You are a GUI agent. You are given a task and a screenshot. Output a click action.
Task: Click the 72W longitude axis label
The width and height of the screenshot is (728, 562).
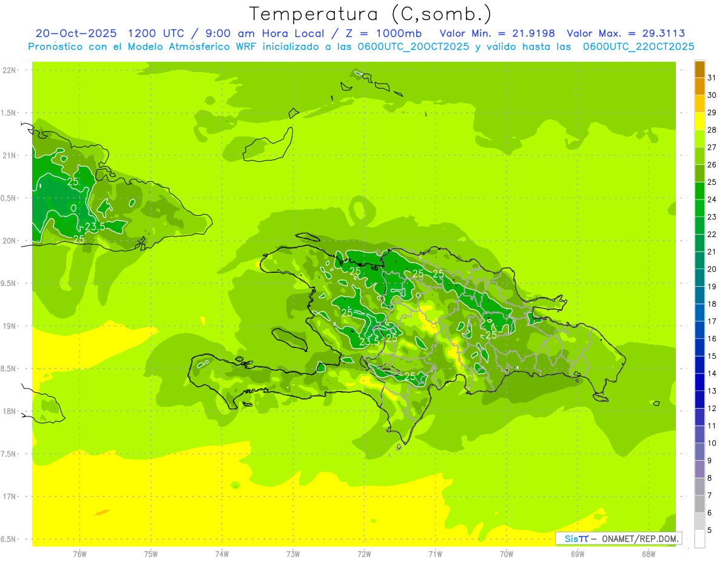(364, 554)
